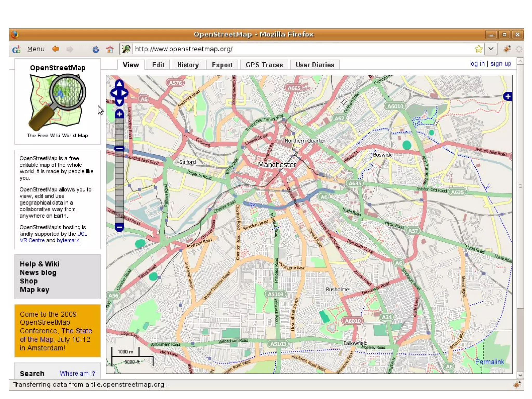Open the Map key
This screenshot has height=399, width=532.
[35, 290]
